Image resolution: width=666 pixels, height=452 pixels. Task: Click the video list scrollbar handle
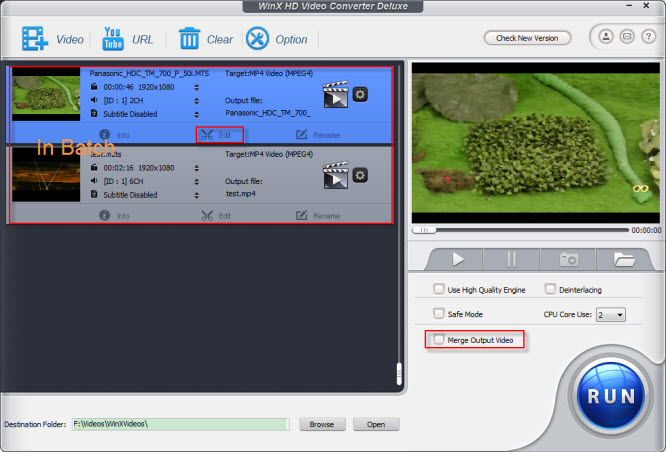(399, 374)
